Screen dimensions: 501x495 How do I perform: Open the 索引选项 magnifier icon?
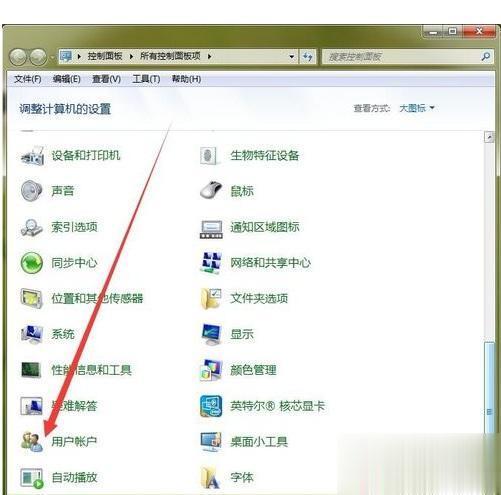coord(31,227)
